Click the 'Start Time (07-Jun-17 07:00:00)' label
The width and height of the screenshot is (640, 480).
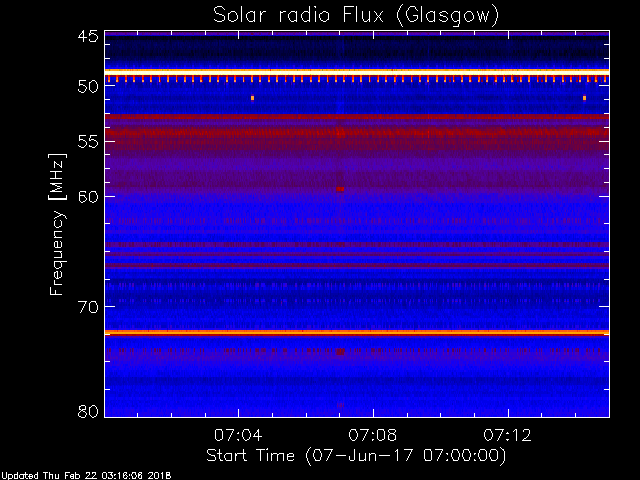click(356, 456)
